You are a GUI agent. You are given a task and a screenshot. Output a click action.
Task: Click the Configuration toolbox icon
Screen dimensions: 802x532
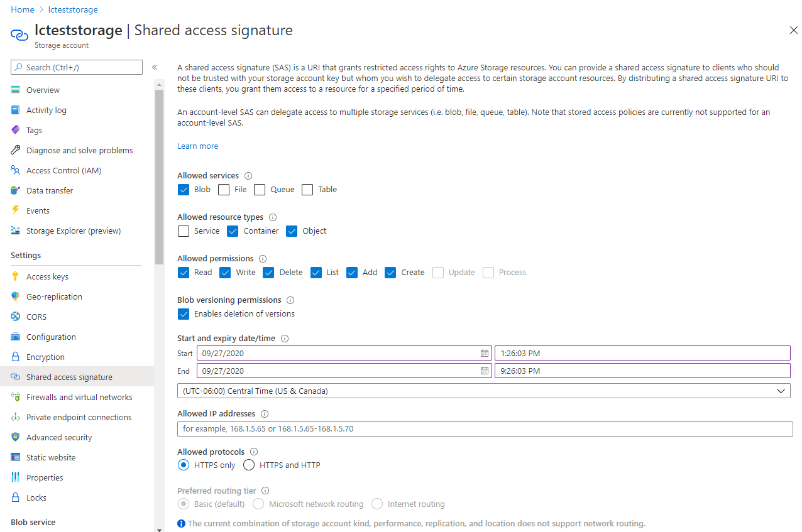point(16,337)
